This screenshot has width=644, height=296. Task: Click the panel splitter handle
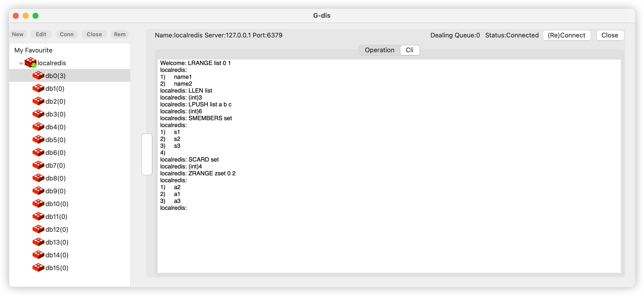click(147, 154)
